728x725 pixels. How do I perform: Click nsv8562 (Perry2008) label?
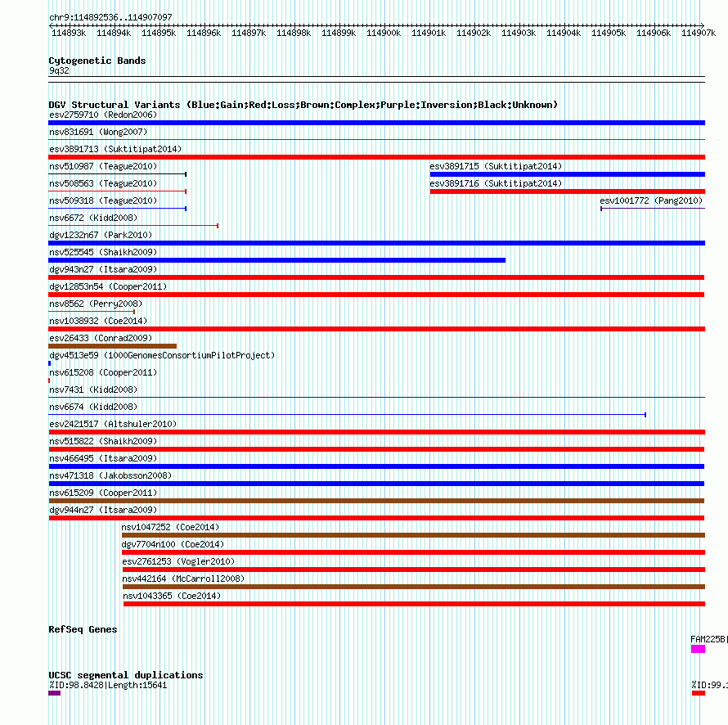tap(96, 304)
